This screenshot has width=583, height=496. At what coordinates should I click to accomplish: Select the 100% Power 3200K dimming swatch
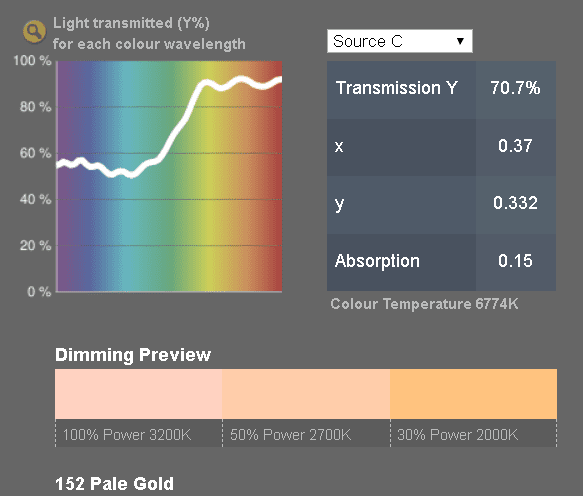coord(139,394)
